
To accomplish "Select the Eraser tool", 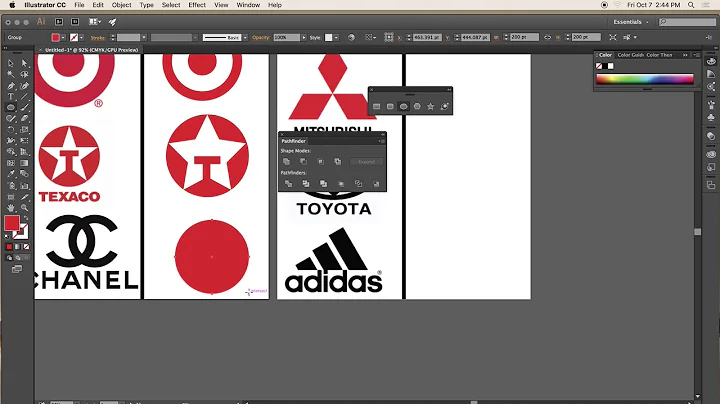I will pos(24,118).
